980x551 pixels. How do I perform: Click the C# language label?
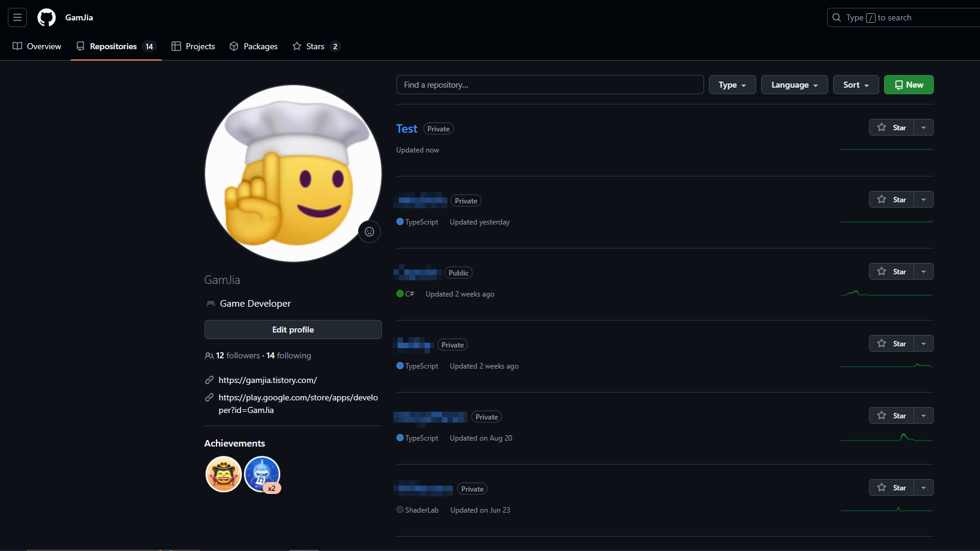click(405, 294)
